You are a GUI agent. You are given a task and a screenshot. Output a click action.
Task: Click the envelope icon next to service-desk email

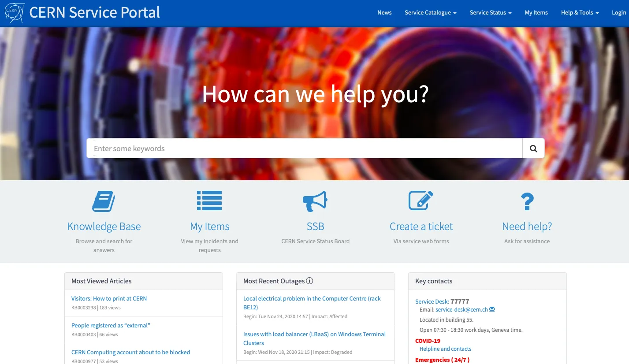click(x=492, y=309)
